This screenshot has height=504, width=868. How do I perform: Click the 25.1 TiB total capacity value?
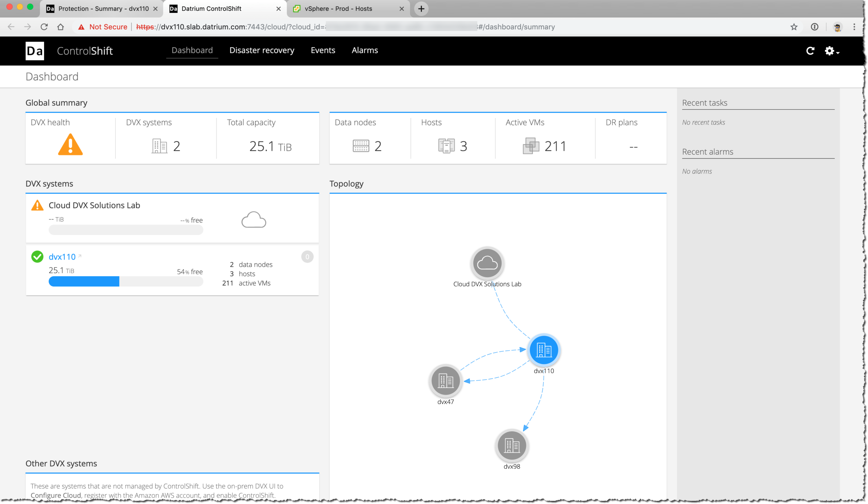pyautogui.click(x=270, y=147)
